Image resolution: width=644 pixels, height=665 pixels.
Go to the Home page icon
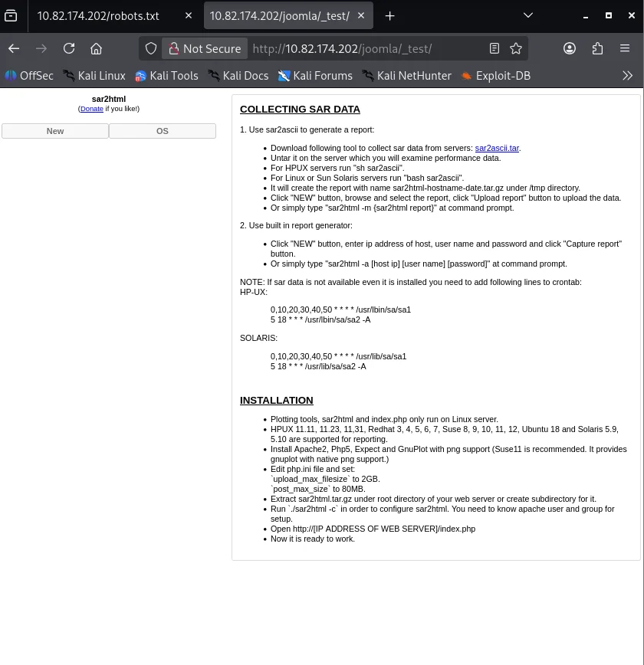(96, 48)
